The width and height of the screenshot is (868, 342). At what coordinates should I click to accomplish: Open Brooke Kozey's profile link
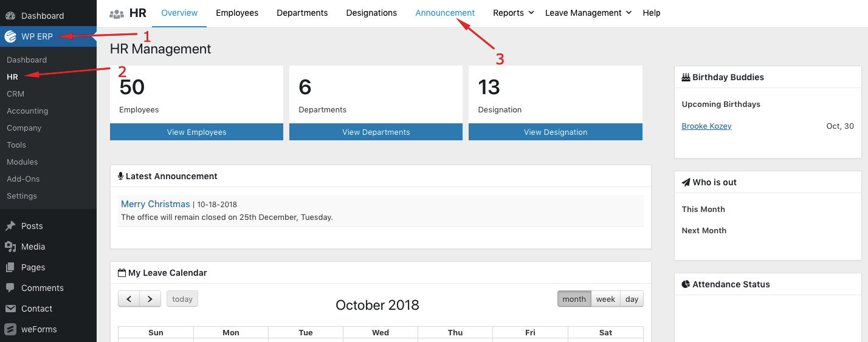coord(706,126)
